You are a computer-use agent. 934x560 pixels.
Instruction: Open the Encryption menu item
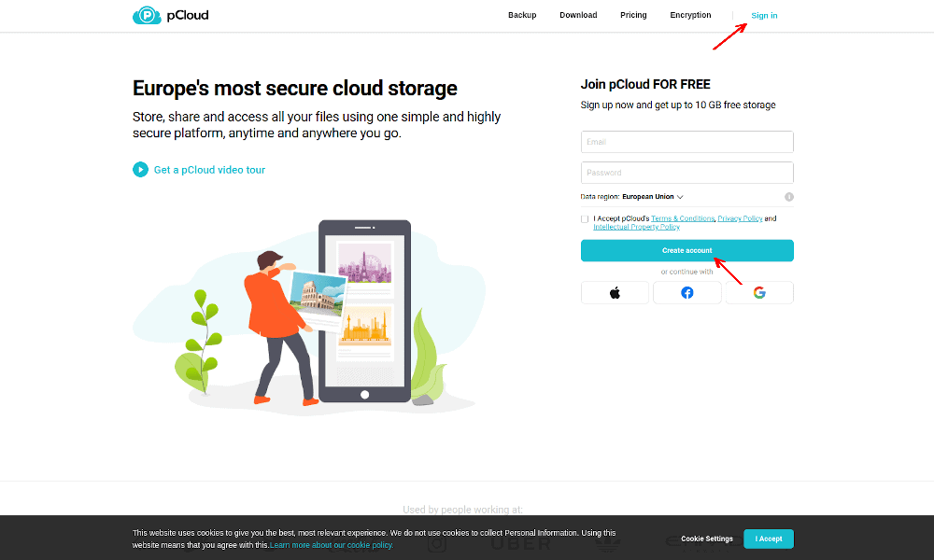[x=690, y=16]
